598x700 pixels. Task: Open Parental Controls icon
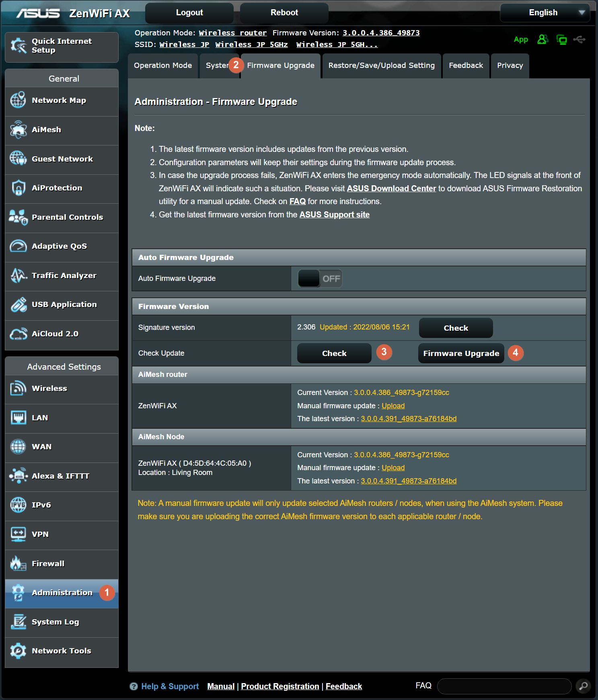(x=18, y=217)
